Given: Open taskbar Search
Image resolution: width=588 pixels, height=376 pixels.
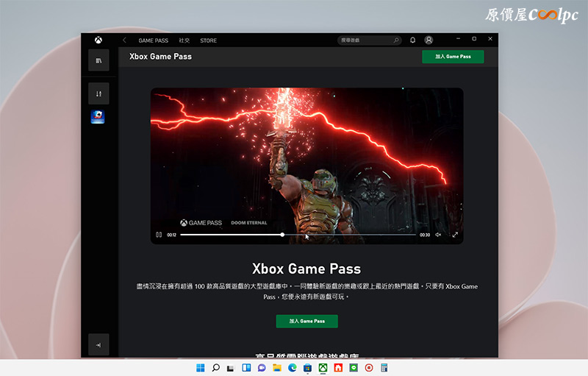Looking at the screenshot, I should pos(216,368).
